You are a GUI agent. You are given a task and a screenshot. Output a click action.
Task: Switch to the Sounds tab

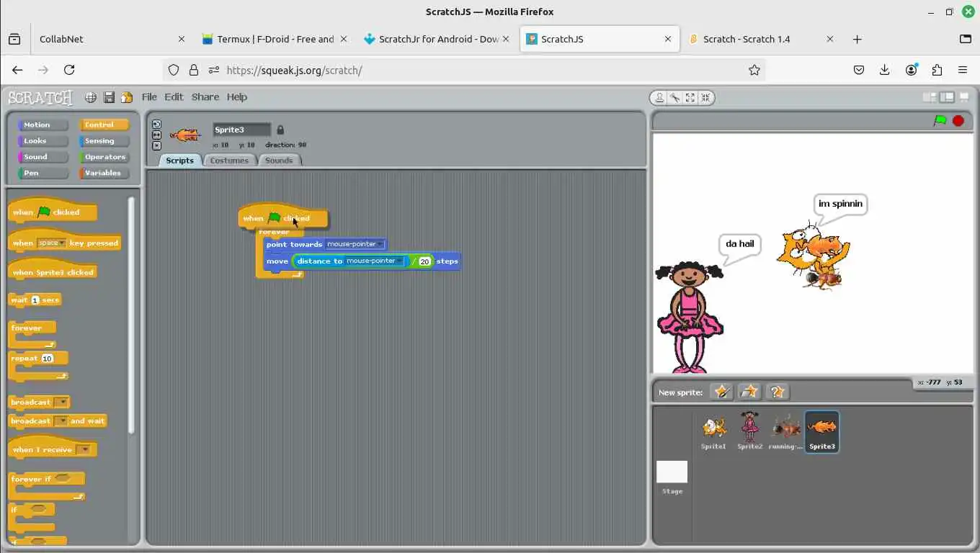279,161
